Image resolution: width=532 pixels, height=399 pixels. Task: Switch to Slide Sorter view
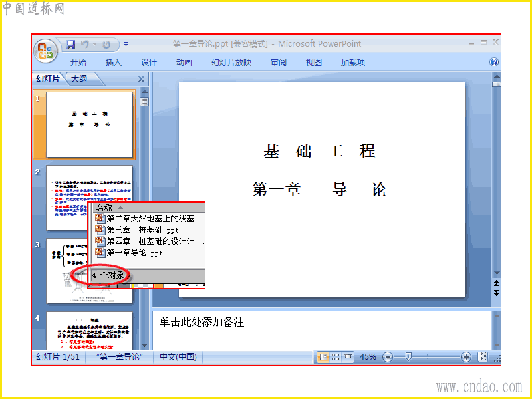[x=336, y=357]
